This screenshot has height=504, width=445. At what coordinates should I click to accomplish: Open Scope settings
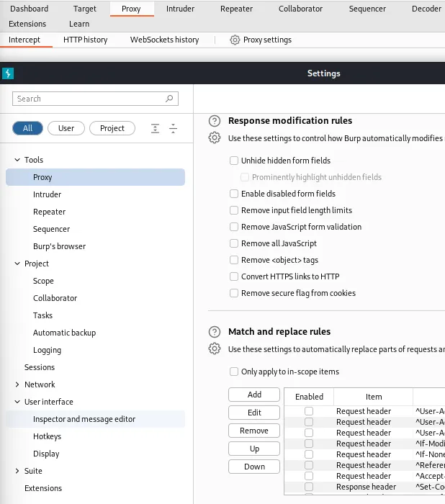point(43,281)
